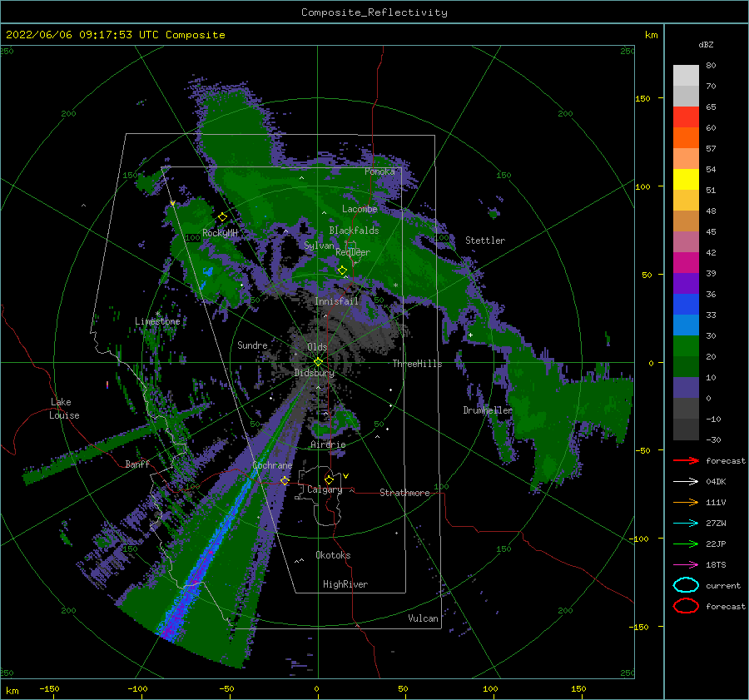Viewport: 749px width, 700px height.
Task: Click the Didsbury city label
Action: [x=314, y=373]
